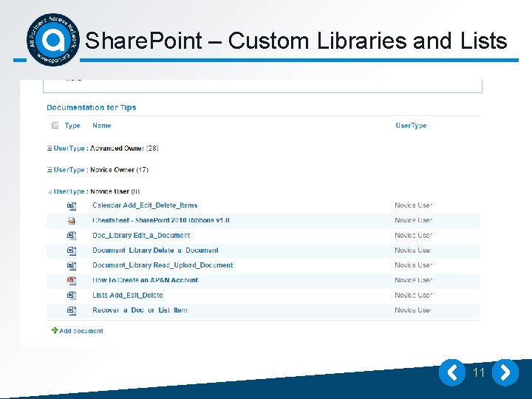Open Document_Library Read_Upload_Document
The image size is (532, 399).
click(163, 265)
